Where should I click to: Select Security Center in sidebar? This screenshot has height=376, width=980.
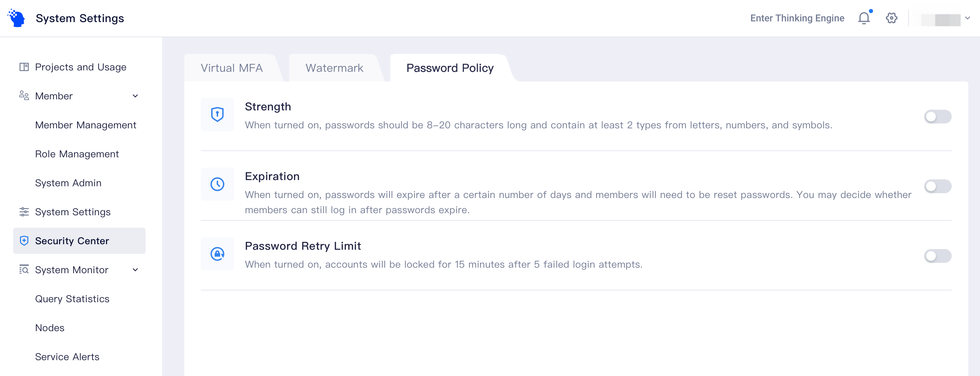(79, 241)
